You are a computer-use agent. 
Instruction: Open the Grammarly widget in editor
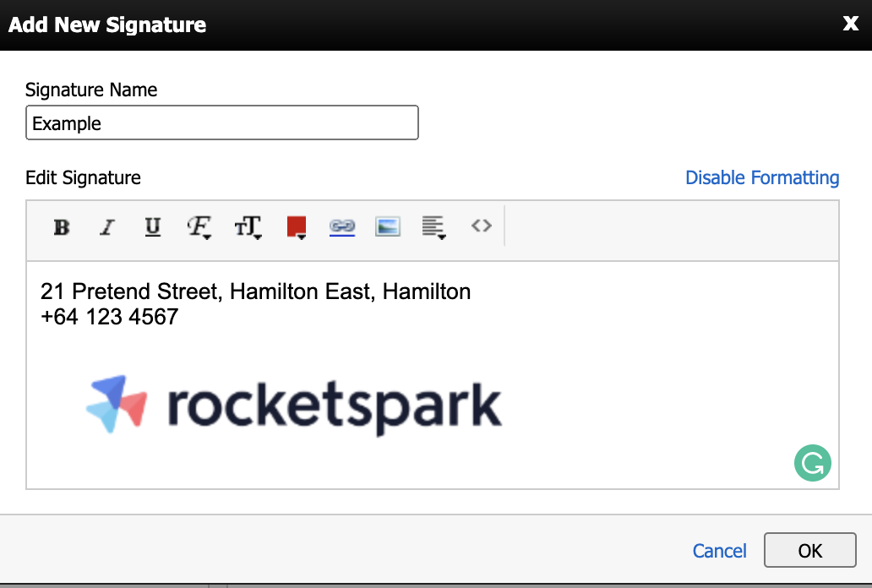coord(813,463)
